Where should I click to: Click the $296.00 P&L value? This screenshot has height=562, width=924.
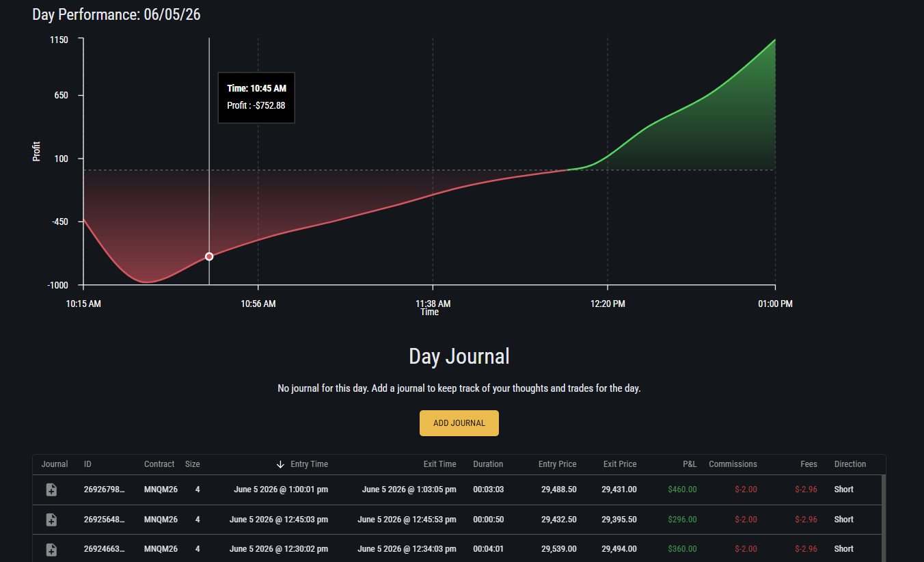click(x=683, y=520)
